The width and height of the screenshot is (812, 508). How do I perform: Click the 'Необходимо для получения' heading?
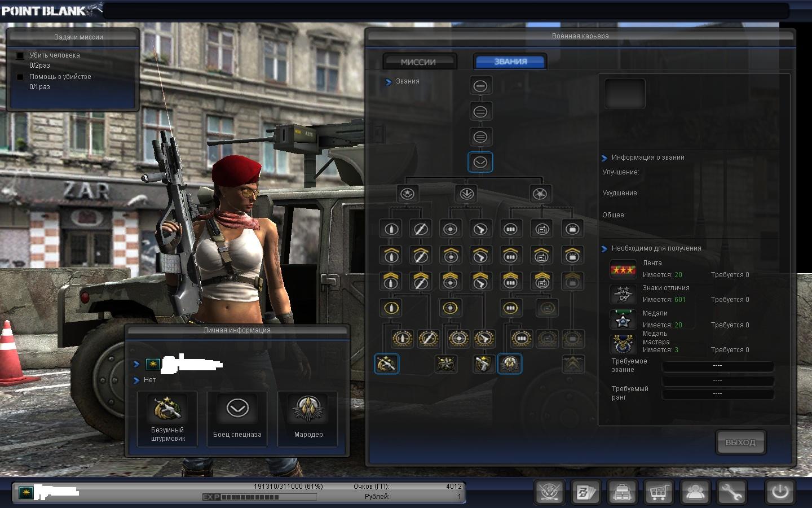656,248
